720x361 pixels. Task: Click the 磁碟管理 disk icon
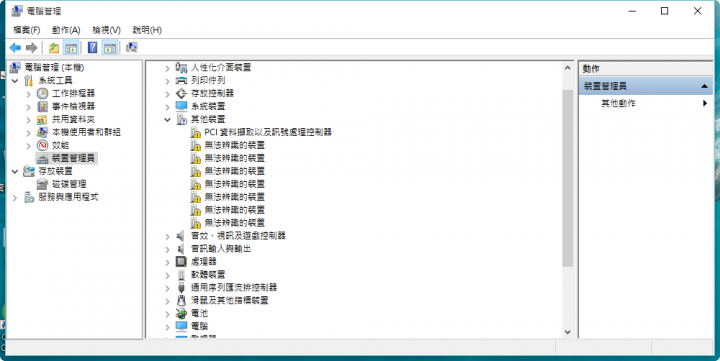(42, 184)
